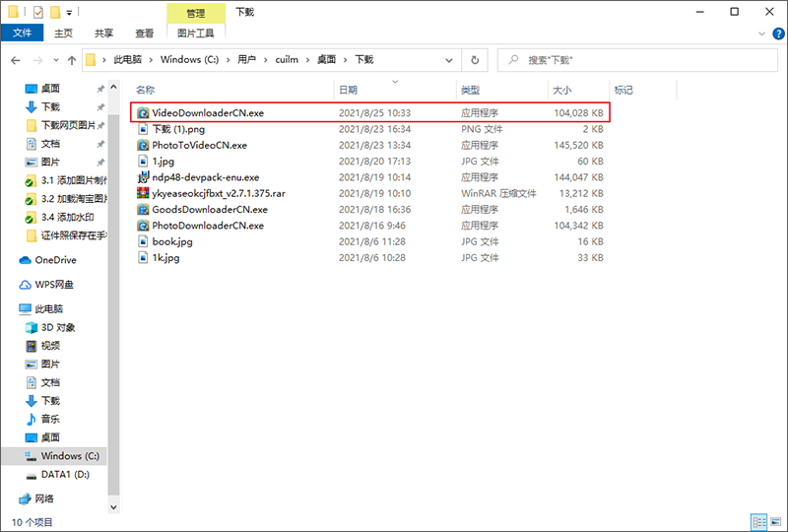Go back with the left arrow button
788x532 pixels.
click(16, 60)
